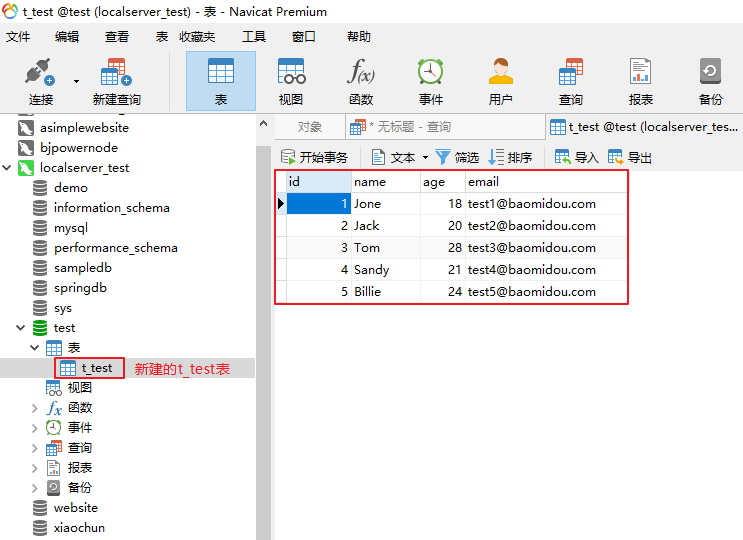Image resolution: width=743 pixels, height=540 pixels.
Task: Select the information_schema database
Action: click(x=111, y=208)
